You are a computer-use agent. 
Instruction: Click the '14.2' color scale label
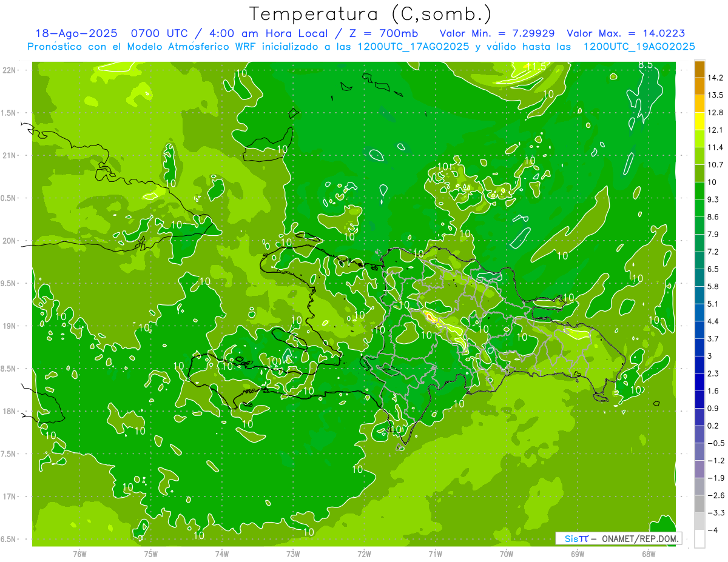[x=715, y=78]
